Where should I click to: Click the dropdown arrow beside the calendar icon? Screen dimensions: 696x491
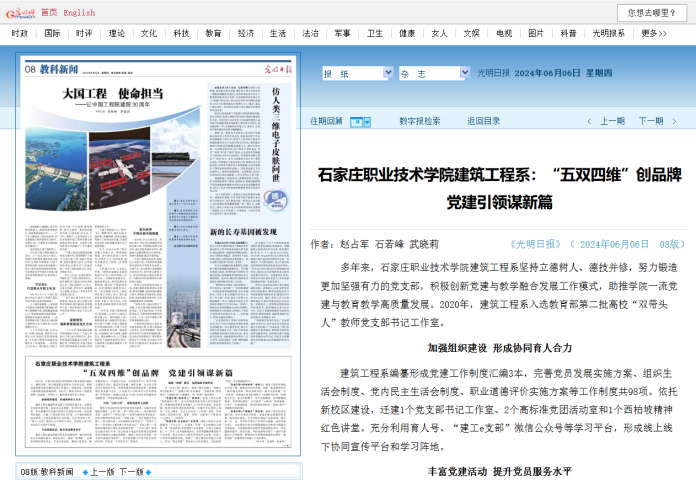point(367,122)
